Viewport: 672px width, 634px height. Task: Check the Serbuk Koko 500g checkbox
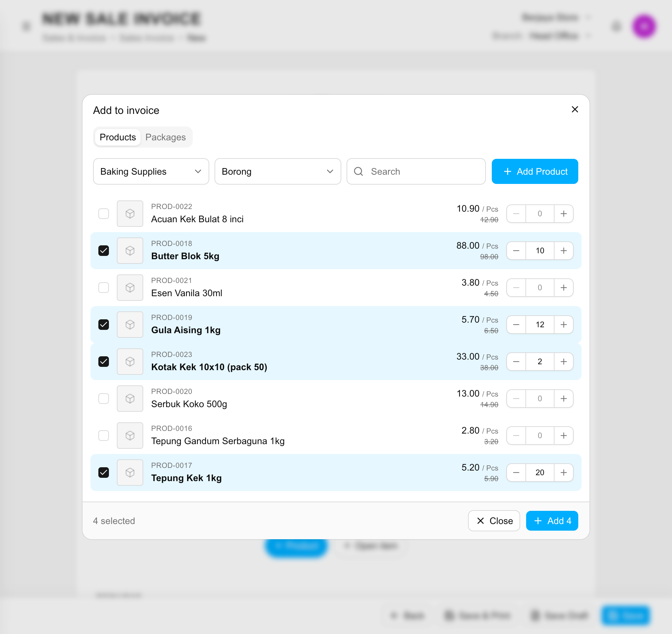[103, 399]
